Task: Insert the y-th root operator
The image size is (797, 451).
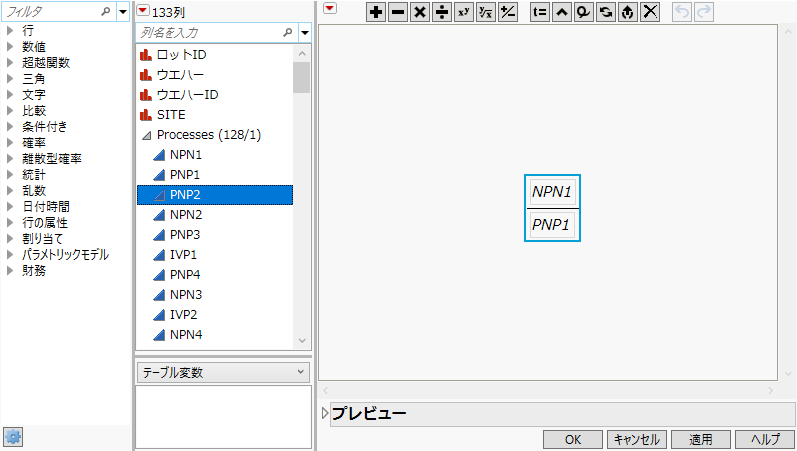Action: coord(486,12)
